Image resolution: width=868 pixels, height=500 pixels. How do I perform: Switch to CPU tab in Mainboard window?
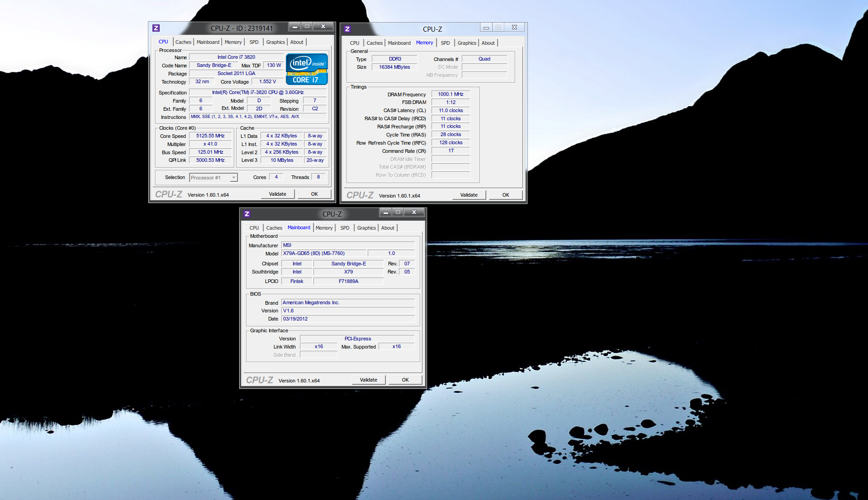254,228
